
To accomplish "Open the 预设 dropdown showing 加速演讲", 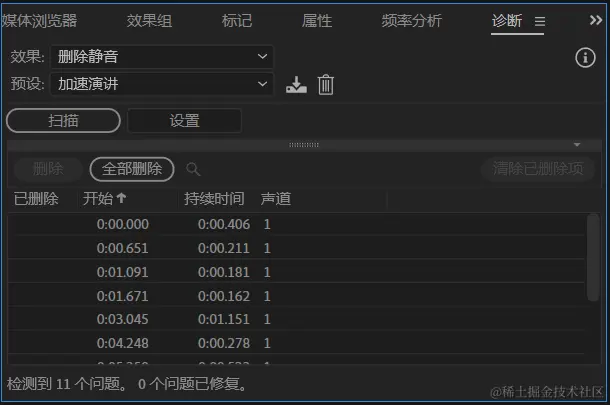I will coord(161,84).
